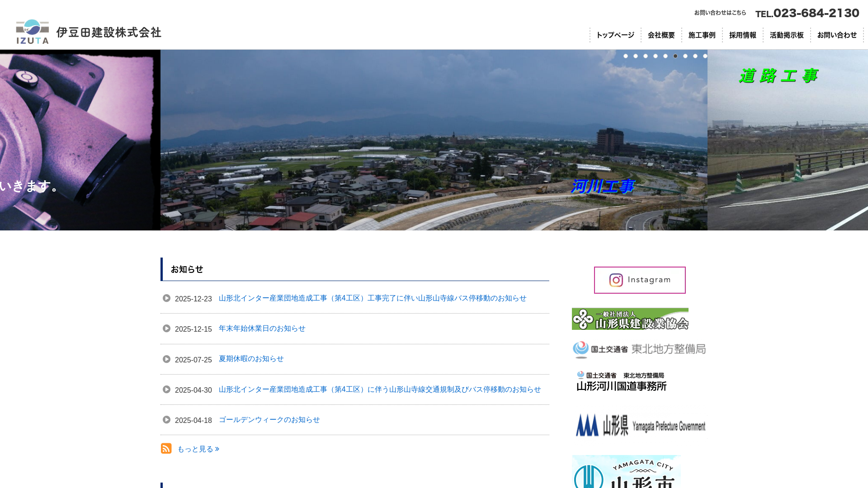
Task: Select the last carousel indicator dot
Action: (x=705, y=56)
